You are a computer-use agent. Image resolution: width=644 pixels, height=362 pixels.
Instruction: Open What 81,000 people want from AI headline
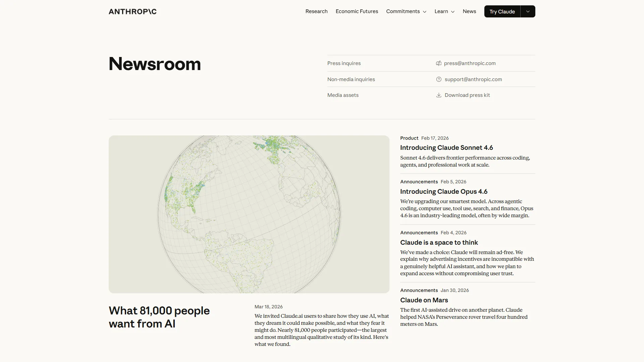coord(159,317)
